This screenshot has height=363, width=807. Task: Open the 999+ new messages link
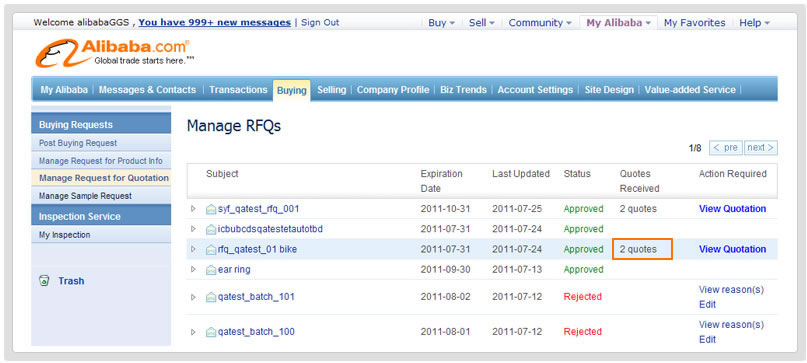(x=215, y=23)
